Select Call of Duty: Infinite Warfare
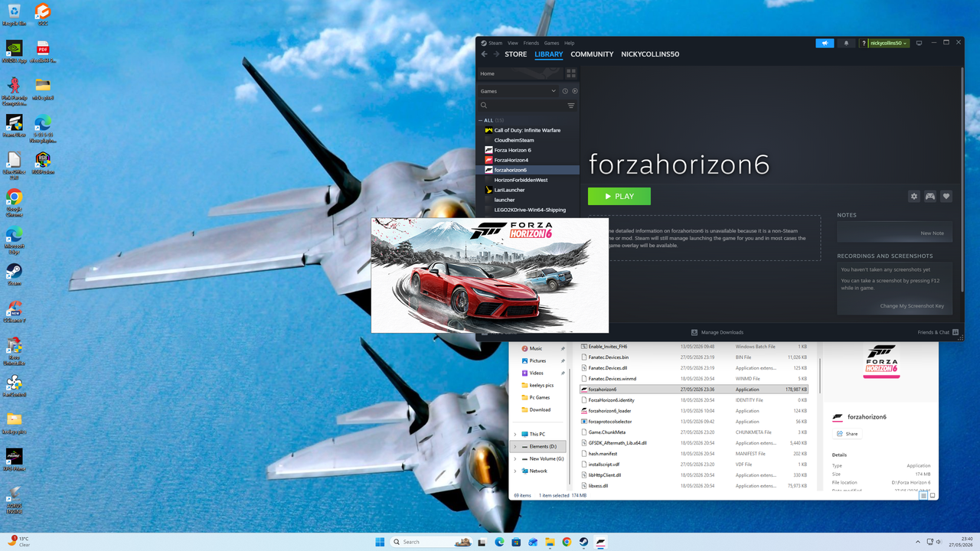This screenshot has height=551, width=980. point(528,130)
